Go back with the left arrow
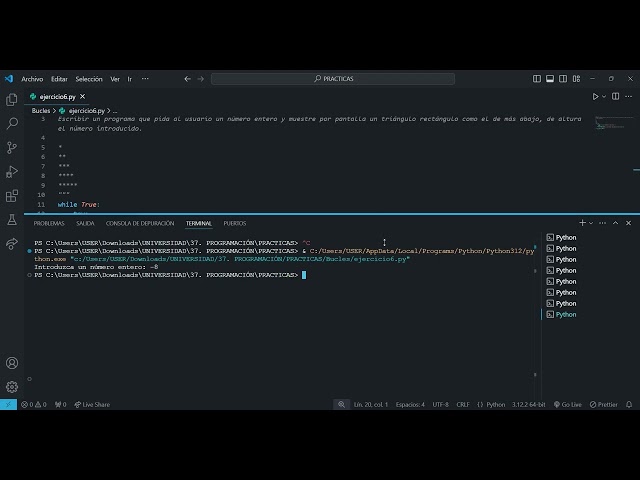 point(187,79)
